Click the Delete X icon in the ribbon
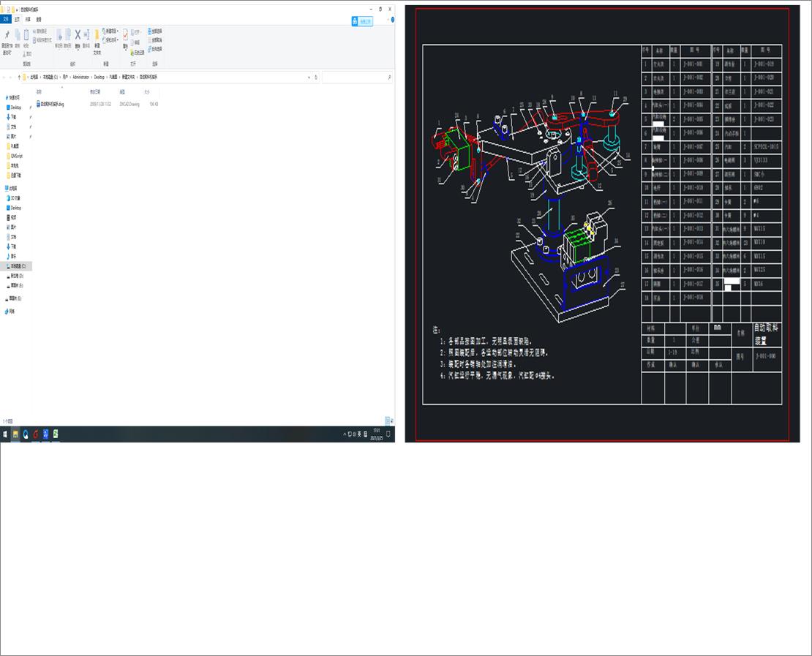The height and width of the screenshot is (656, 812). [78, 35]
